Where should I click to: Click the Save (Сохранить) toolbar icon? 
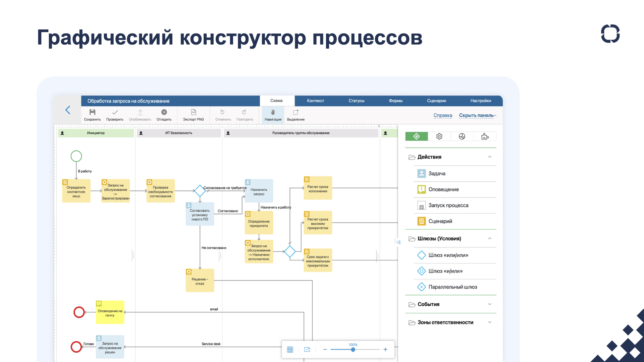tap(92, 112)
